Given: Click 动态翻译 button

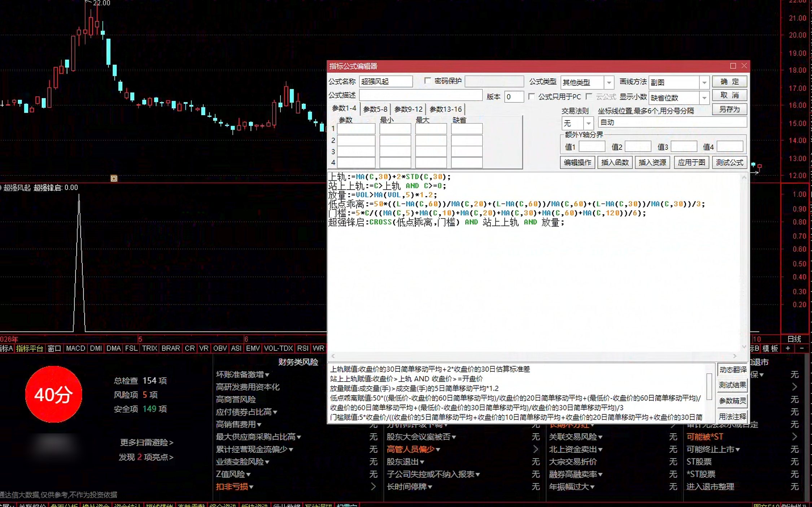Looking at the screenshot, I should pyautogui.click(x=732, y=370).
